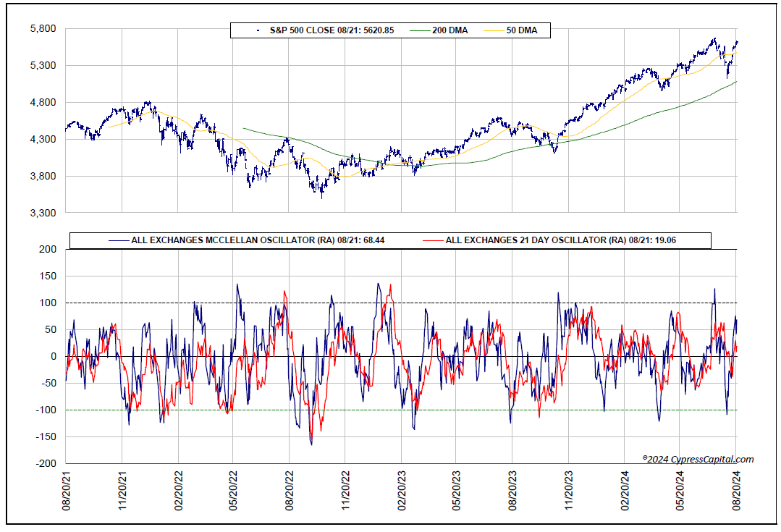
Task: Click the S&P 500 CLOSE legend entry
Action: pyautogui.click(x=332, y=30)
